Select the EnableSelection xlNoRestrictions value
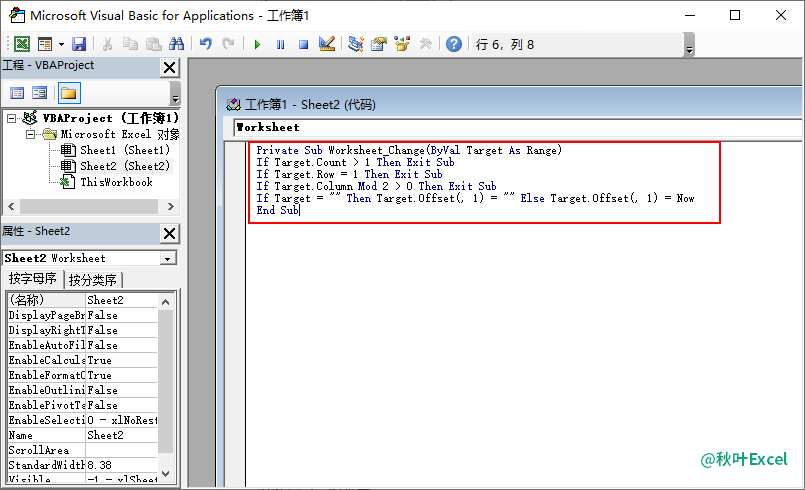The width and height of the screenshot is (805, 490). pos(121,420)
